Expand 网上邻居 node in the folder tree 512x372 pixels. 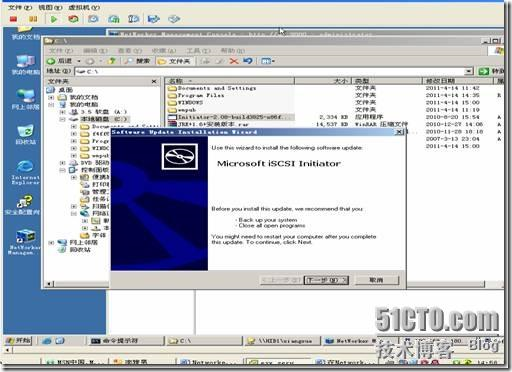[x=51, y=243]
